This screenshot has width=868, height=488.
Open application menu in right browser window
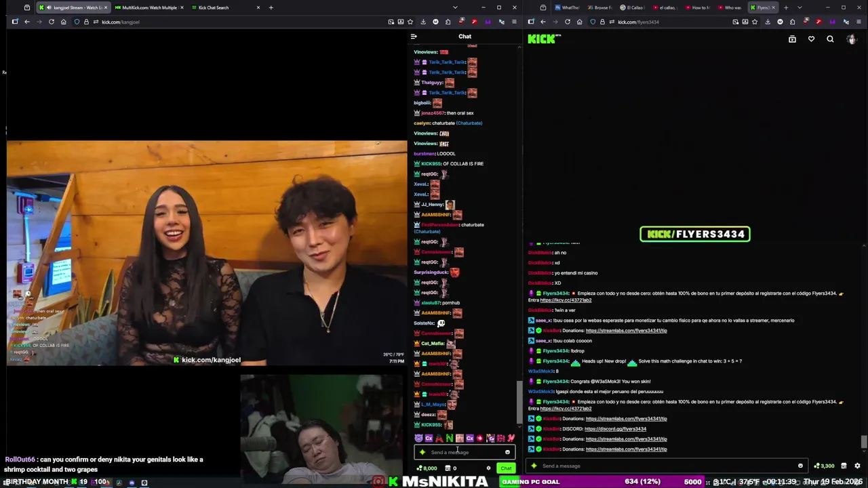click(x=859, y=22)
